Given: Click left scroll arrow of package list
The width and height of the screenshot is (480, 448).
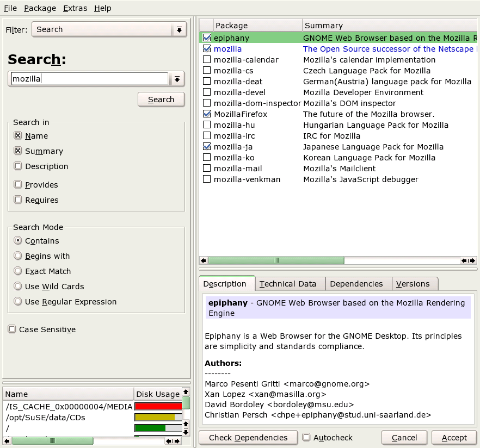Looking at the screenshot, I should click(204, 260).
